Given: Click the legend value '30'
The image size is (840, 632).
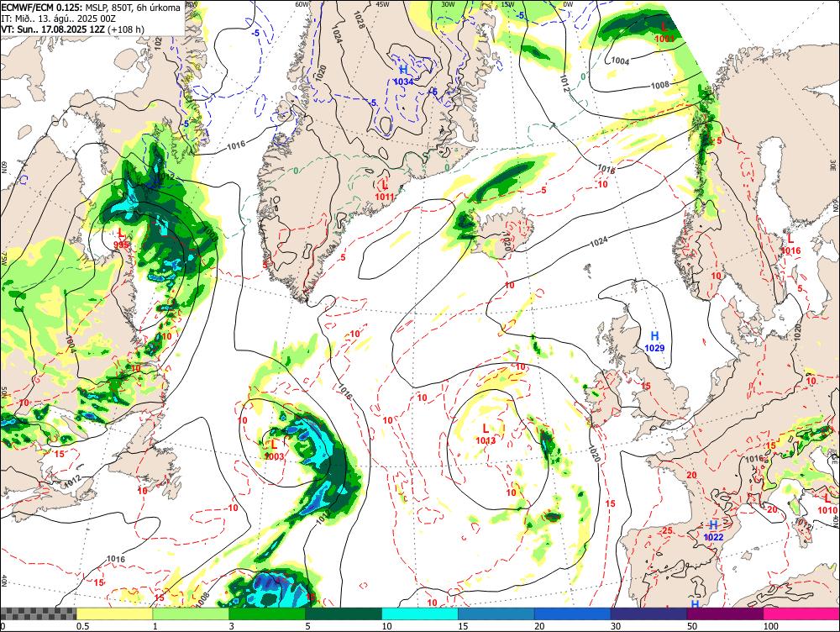Looking at the screenshot, I should [616, 626].
